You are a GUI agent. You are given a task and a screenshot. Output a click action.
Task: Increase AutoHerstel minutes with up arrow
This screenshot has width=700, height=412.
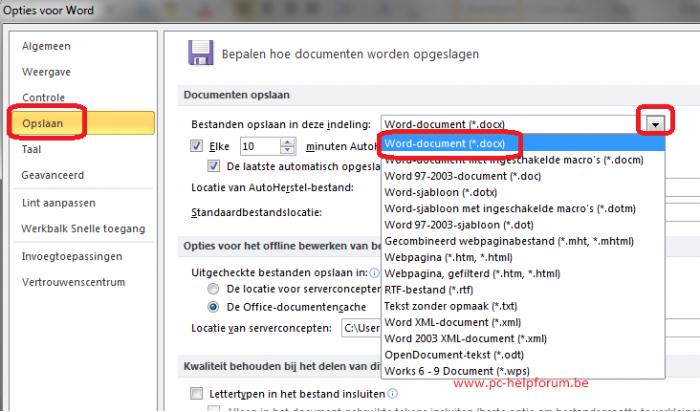tap(288, 142)
